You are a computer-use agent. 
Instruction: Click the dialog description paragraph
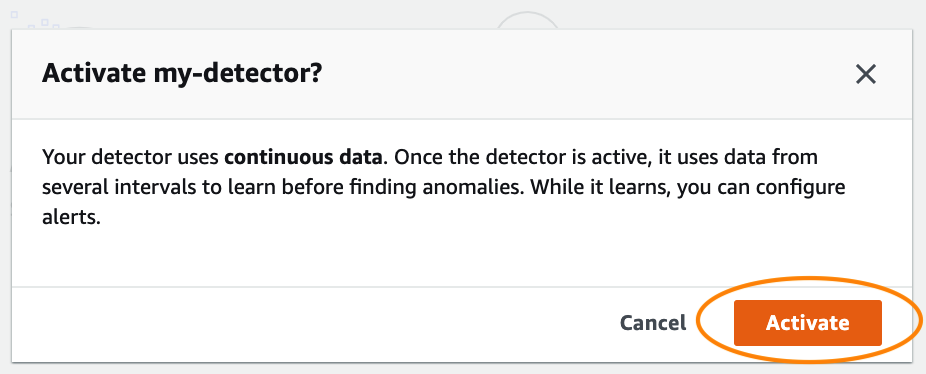[444, 188]
